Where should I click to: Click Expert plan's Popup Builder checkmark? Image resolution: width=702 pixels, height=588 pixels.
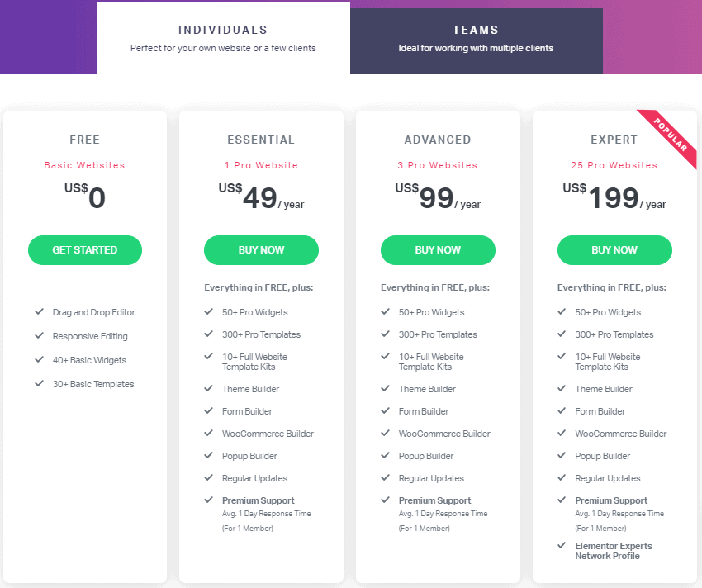coord(562,455)
